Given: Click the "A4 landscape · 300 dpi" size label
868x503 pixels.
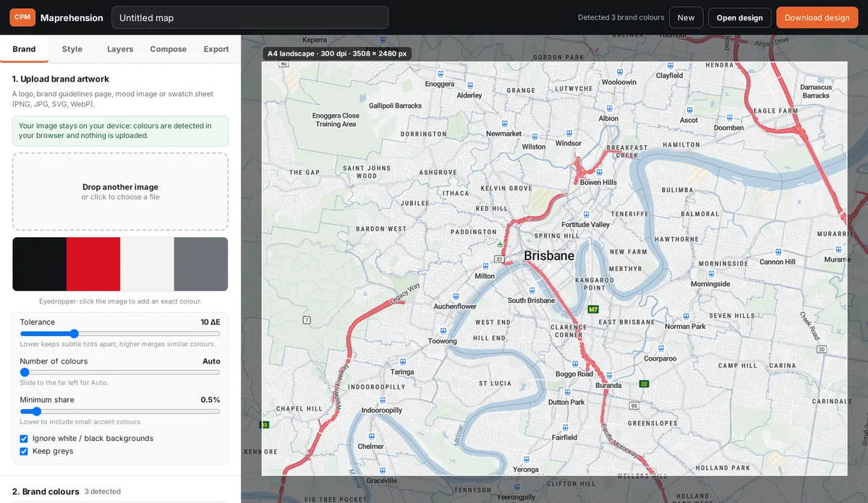Looking at the screenshot, I should pos(337,53).
